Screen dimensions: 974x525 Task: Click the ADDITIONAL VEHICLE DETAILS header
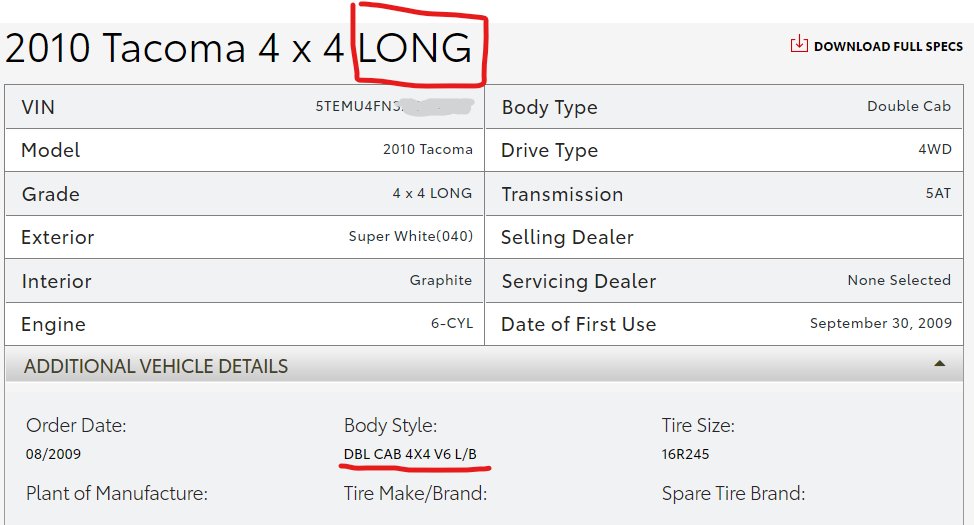(x=484, y=365)
